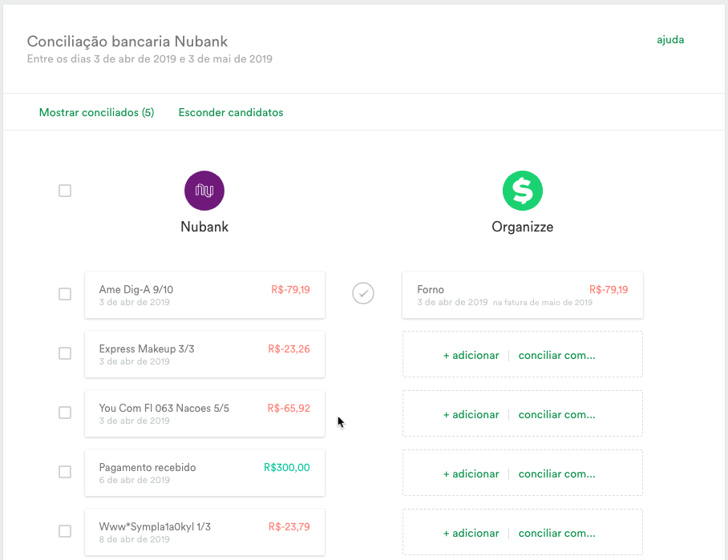
Task: Click the green Organizze dollar logo
Action: pyautogui.click(x=522, y=191)
